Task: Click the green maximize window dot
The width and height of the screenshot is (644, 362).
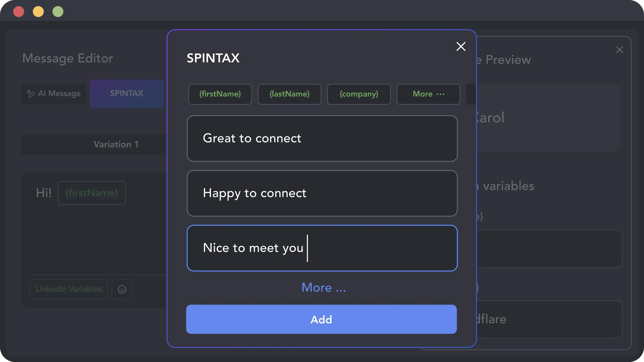Action: click(x=58, y=11)
